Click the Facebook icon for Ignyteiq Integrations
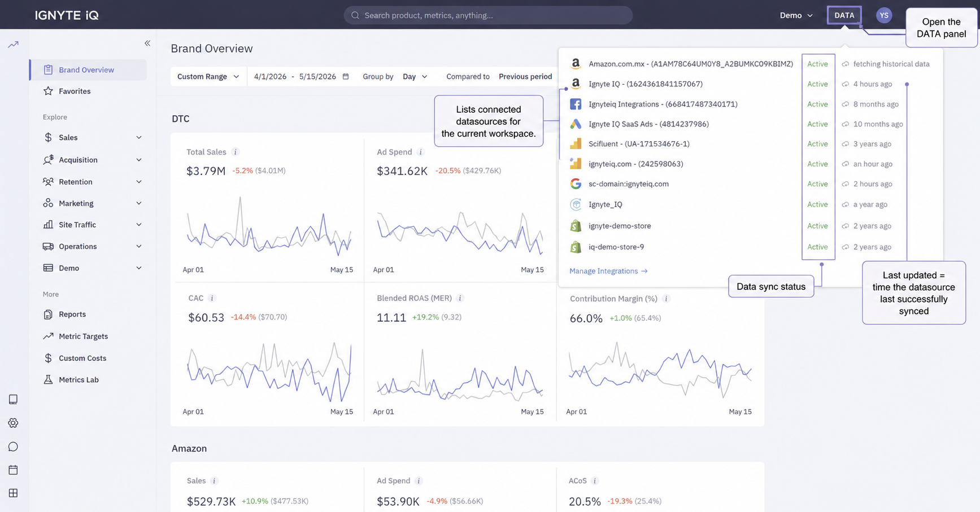 pos(576,104)
